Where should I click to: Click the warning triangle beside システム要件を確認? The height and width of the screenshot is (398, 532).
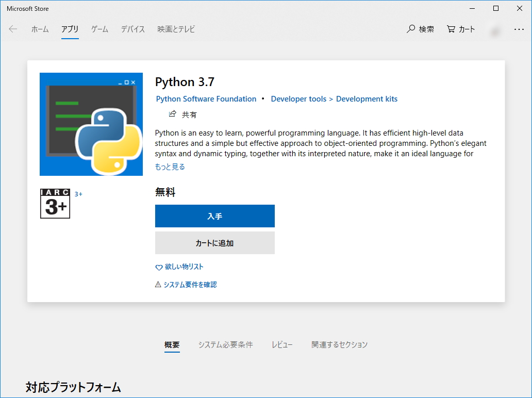point(158,284)
